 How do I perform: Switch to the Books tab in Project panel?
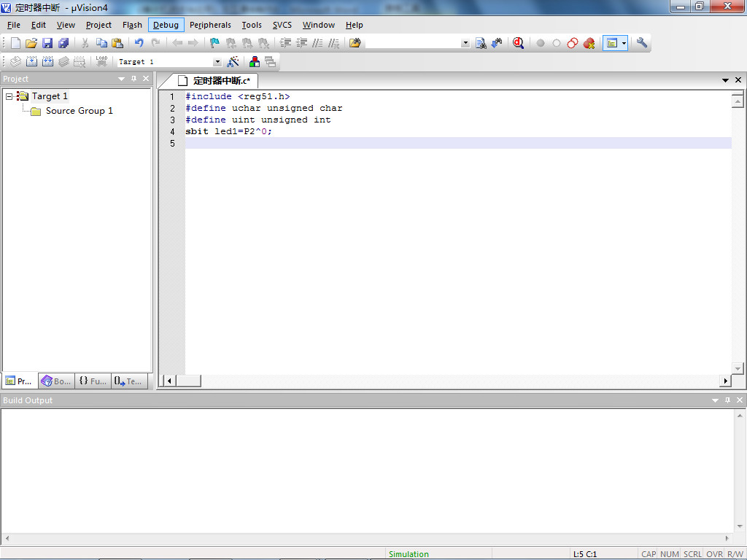(x=56, y=381)
